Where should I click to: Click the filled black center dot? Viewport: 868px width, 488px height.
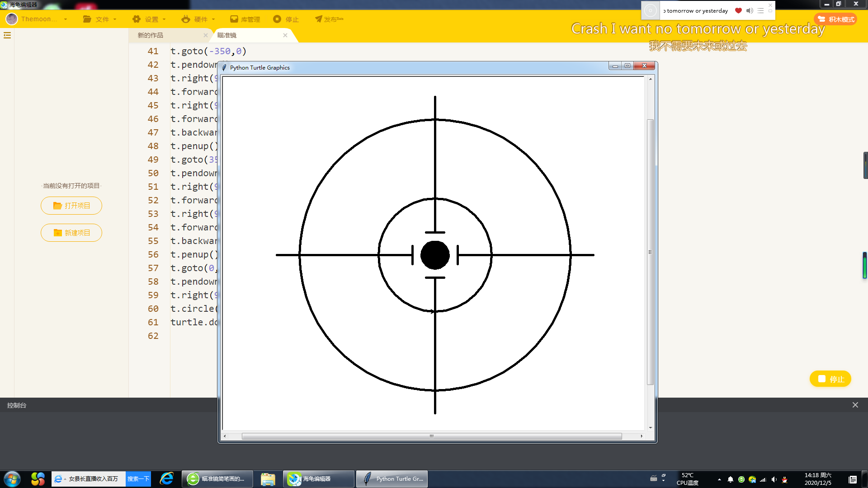tap(435, 255)
